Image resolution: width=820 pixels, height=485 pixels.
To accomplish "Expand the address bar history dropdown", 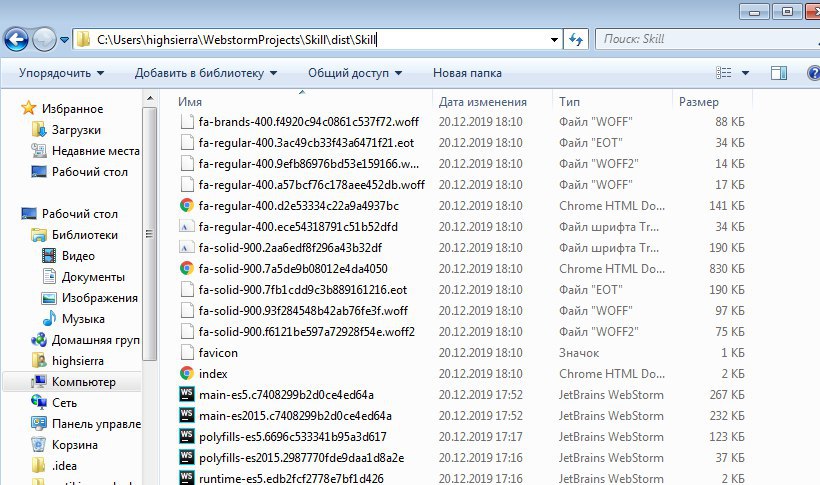I will point(554,40).
